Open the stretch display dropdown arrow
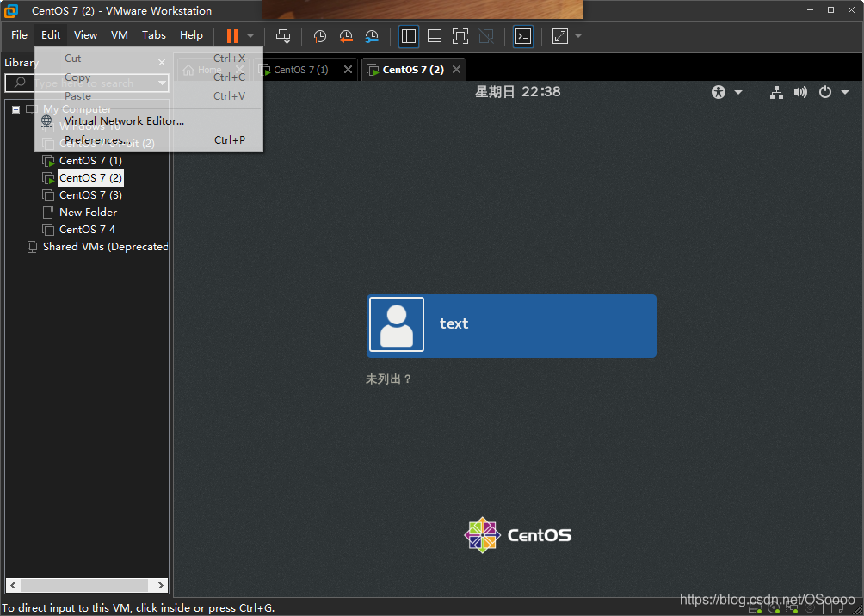The height and width of the screenshot is (616, 864). pyautogui.click(x=578, y=36)
